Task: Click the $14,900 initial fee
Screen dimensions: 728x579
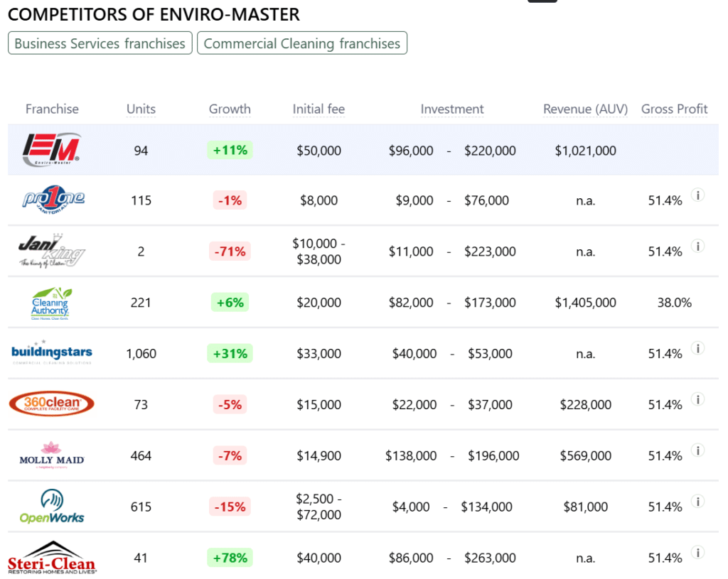Action: coord(318,455)
